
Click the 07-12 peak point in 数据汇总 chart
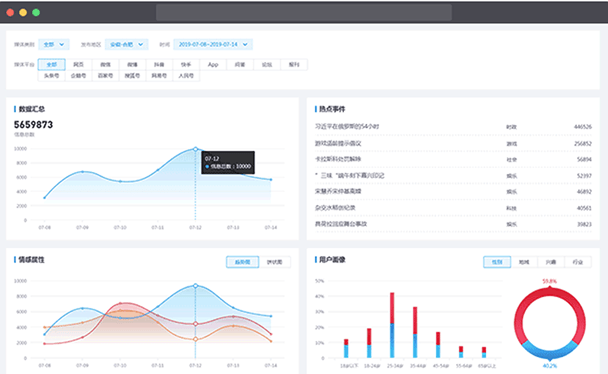pyautogui.click(x=195, y=149)
